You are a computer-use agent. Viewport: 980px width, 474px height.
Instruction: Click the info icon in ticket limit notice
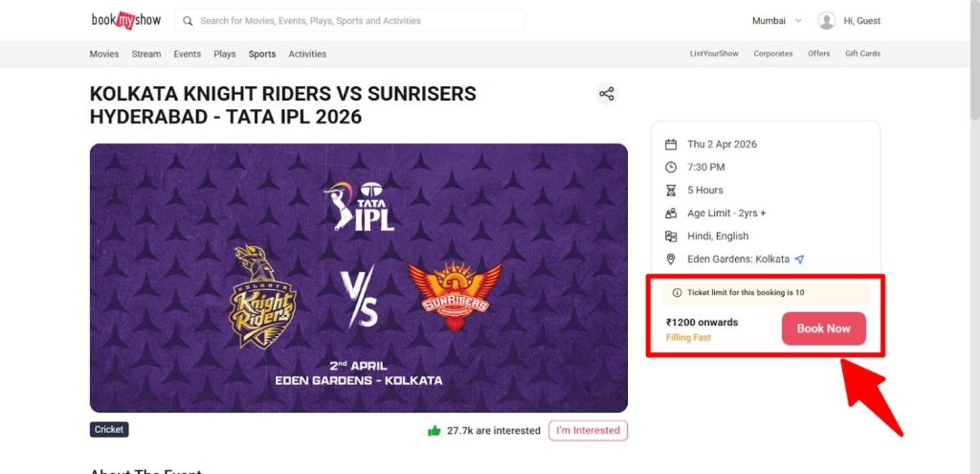[x=678, y=293]
